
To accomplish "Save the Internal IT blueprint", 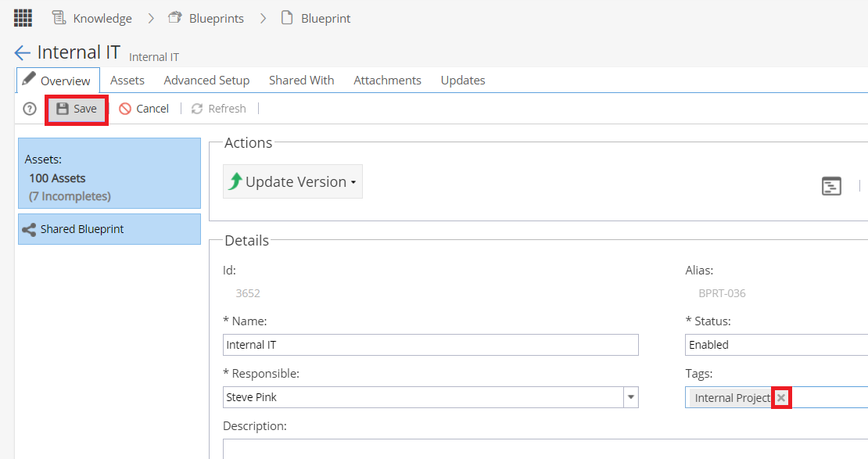I will (x=76, y=109).
